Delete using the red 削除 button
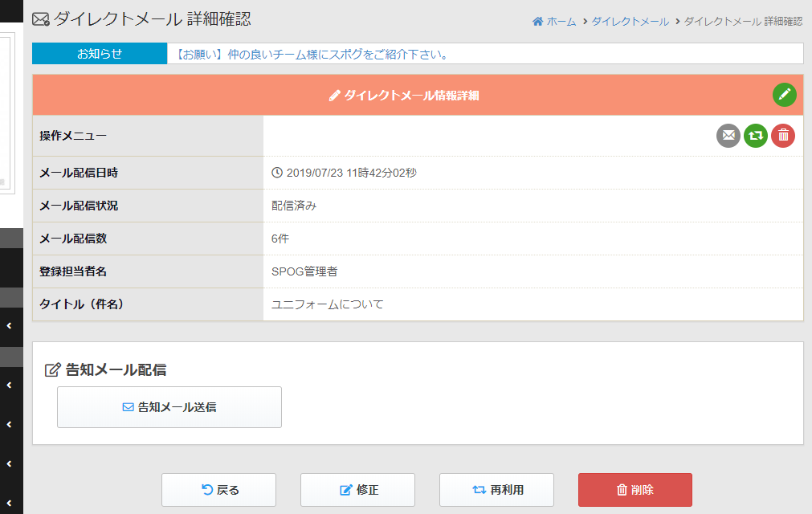Viewport: 812px width, 514px height. click(635, 490)
